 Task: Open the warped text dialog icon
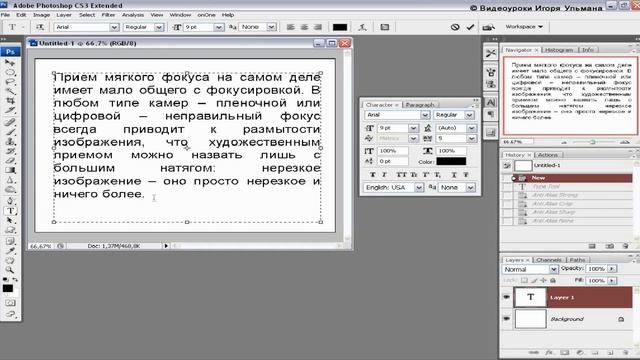point(362,27)
